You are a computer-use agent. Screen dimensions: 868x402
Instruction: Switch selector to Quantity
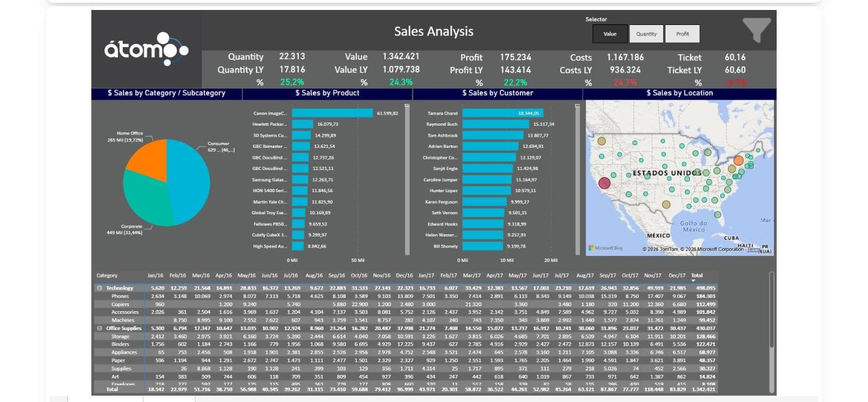pyautogui.click(x=646, y=34)
